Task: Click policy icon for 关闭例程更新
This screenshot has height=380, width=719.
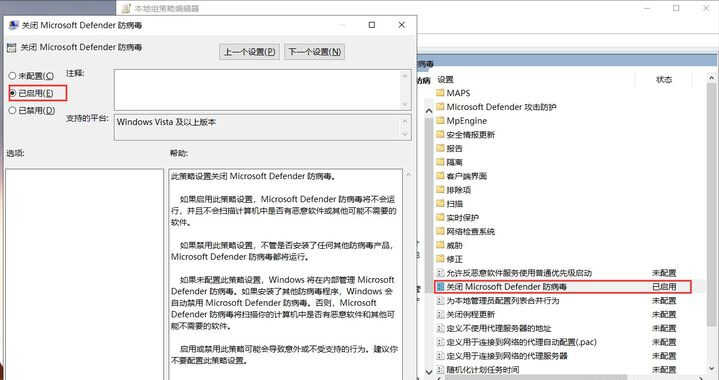Action: coord(440,314)
